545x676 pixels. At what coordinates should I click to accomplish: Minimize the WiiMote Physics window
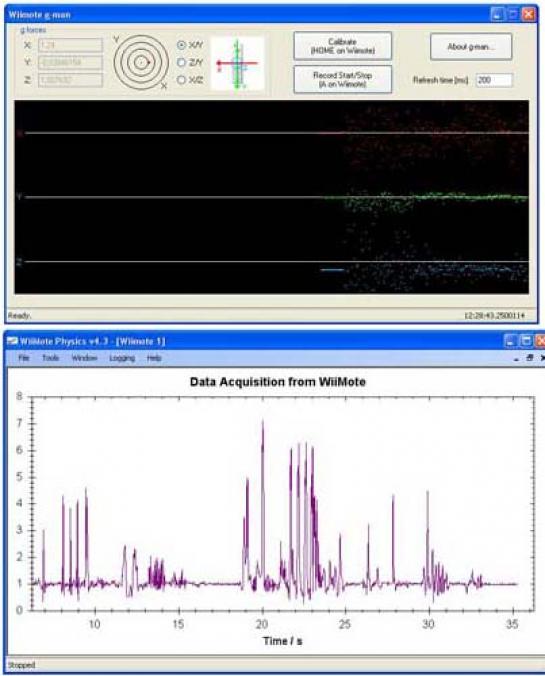[510, 341]
